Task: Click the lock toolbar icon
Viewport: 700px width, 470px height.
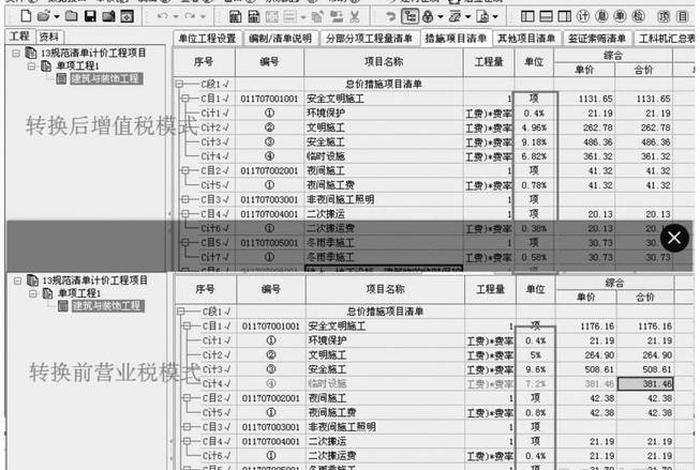Action: [428, 17]
